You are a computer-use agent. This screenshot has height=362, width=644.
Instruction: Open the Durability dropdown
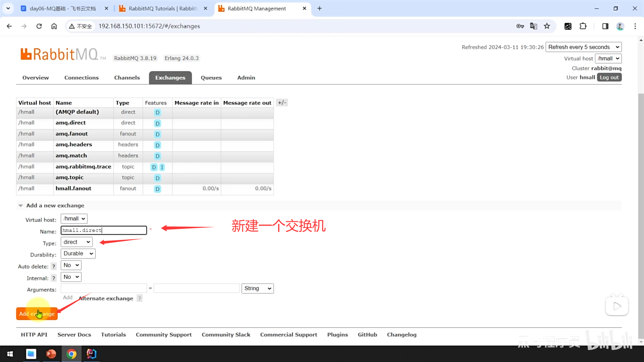point(78,254)
